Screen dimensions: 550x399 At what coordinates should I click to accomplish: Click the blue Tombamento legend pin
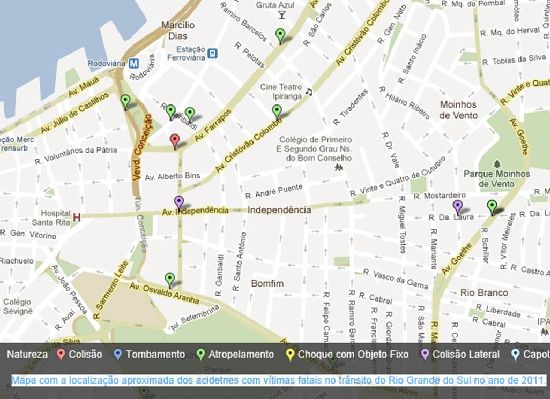pos(118,354)
